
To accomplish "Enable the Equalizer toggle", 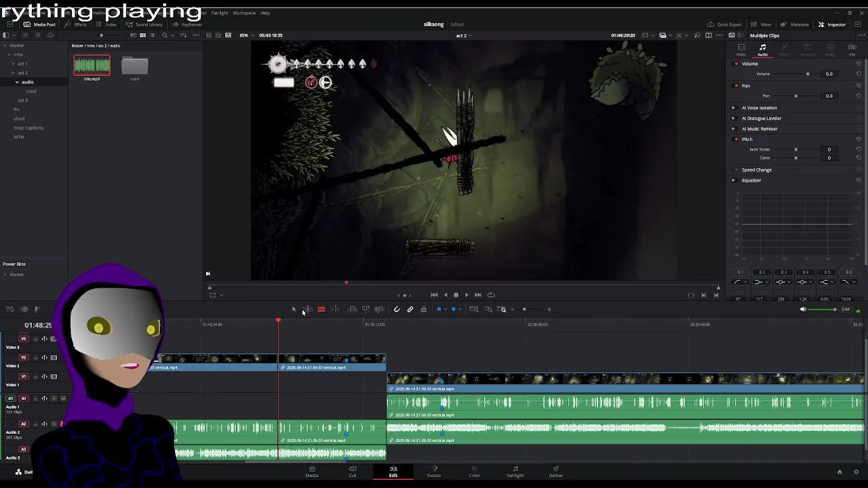I will 733,180.
